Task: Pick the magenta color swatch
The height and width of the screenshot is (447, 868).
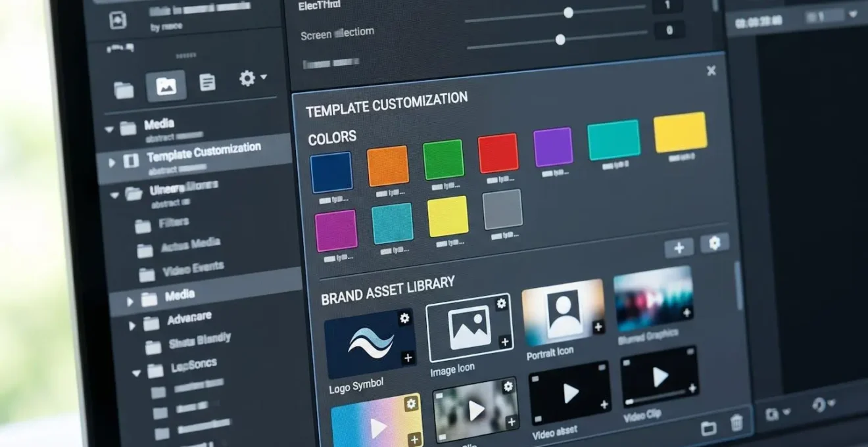Action: pyautogui.click(x=336, y=231)
